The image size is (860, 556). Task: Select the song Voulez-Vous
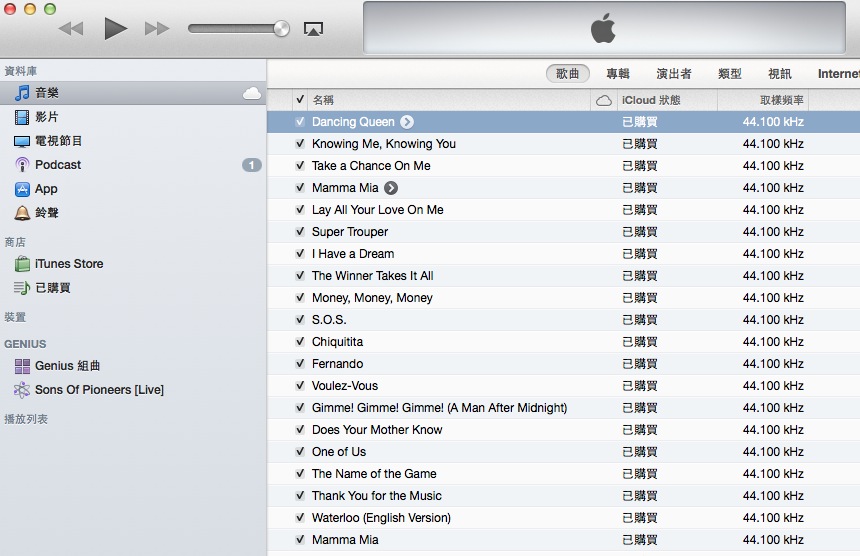tap(563, 385)
